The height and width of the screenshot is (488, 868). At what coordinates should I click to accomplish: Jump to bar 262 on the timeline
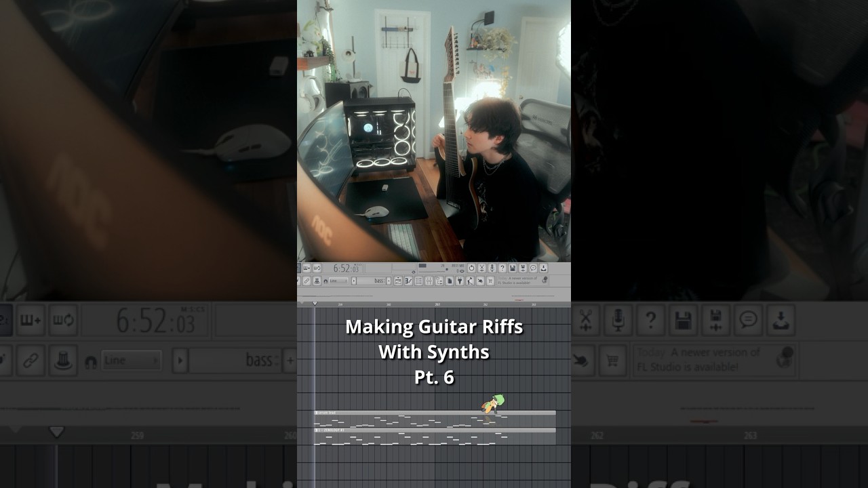[486, 304]
